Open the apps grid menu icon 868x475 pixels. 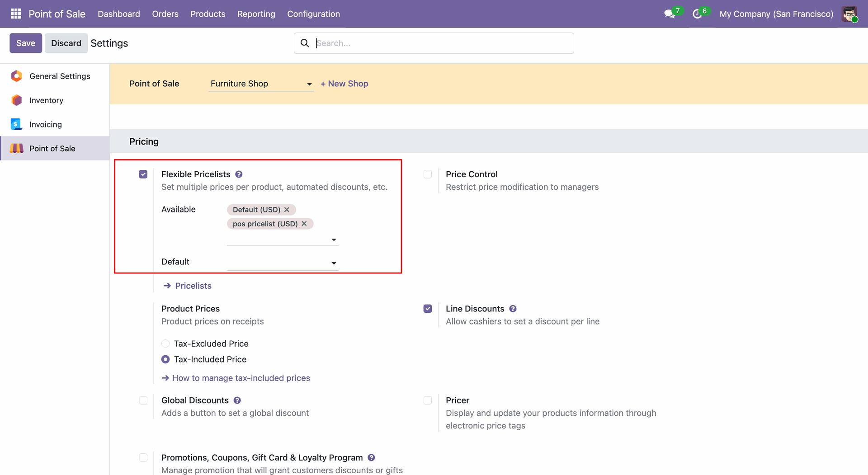[x=16, y=14]
